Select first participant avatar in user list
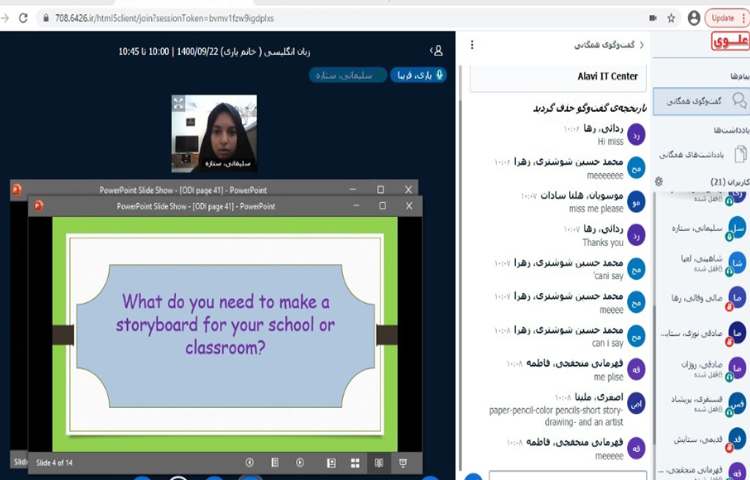Screen dimensions: 750x480 pos(736,196)
